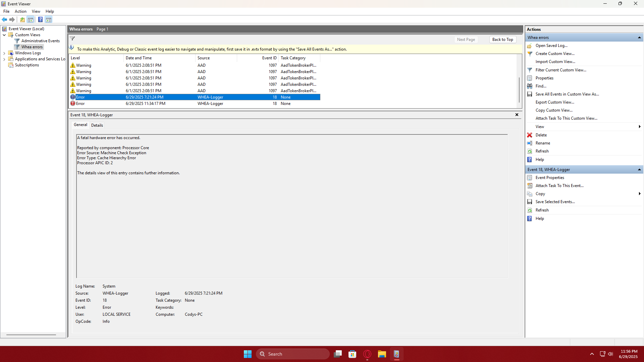This screenshot has height=362, width=644.
Task: Open the View menu in menu bar
Action: click(x=36, y=11)
